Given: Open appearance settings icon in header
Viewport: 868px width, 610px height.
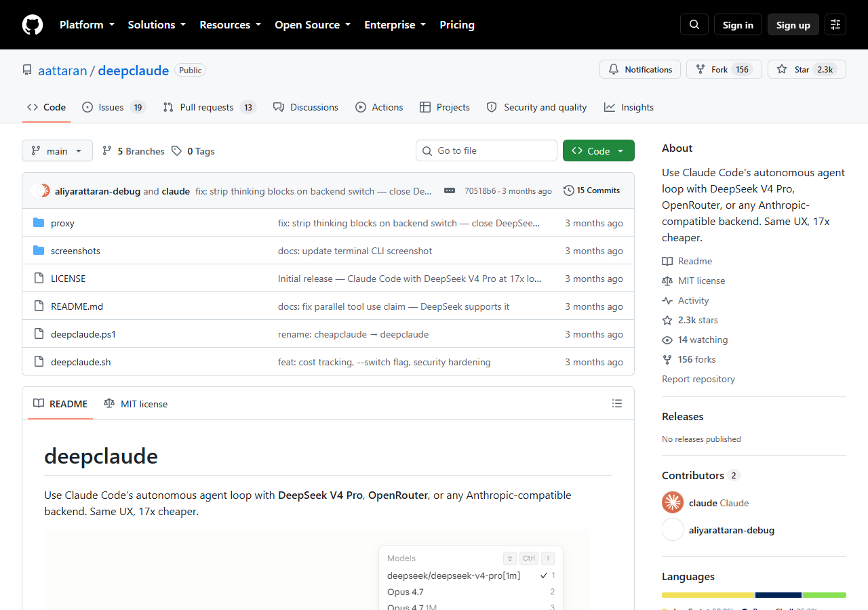Looking at the screenshot, I should [835, 25].
